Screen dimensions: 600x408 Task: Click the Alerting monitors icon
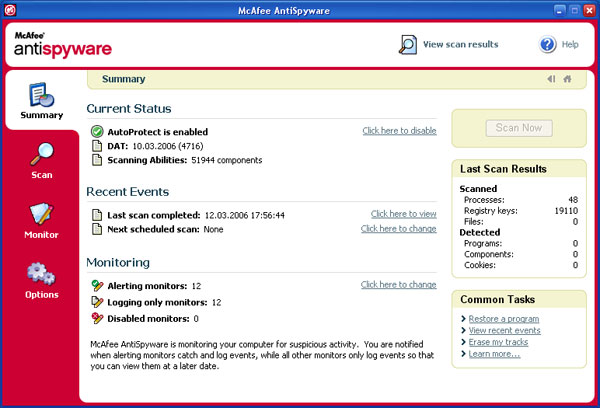click(97, 286)
